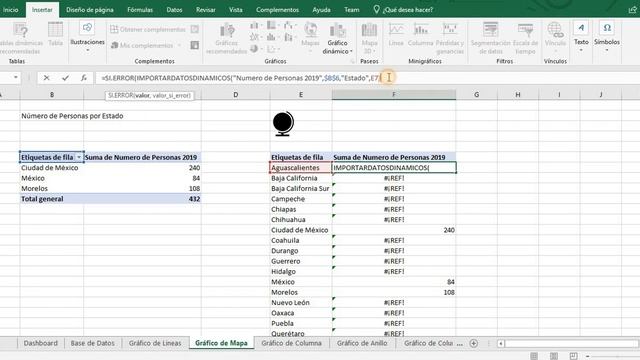Switch to Normal view in status bar
Screen dimensions: 640x360
point(534,356)
